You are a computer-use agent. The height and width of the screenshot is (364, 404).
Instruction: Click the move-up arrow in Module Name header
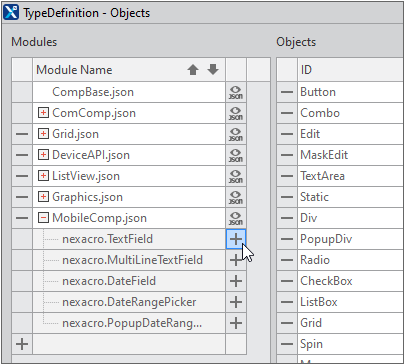[193, 70]
